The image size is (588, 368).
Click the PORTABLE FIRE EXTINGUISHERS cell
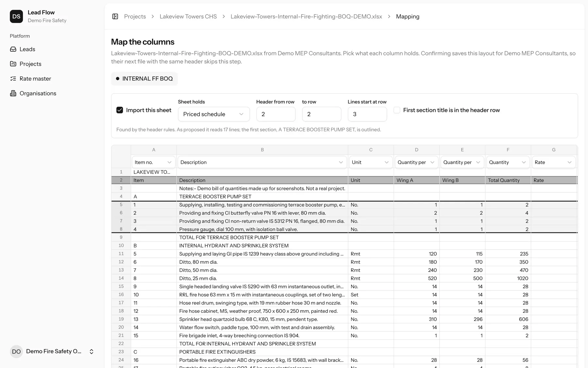pos(262,352)
